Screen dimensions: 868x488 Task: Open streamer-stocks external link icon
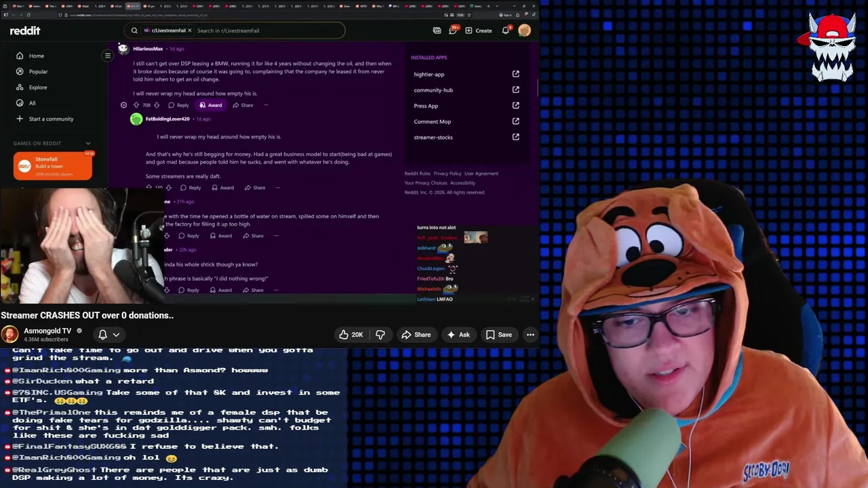click(x=516, y=137)
